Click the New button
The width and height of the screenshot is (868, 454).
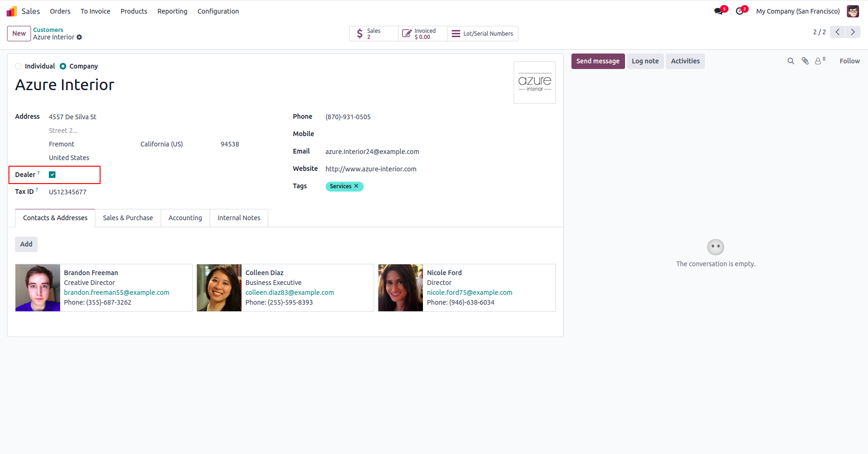(x=19, y=33)
